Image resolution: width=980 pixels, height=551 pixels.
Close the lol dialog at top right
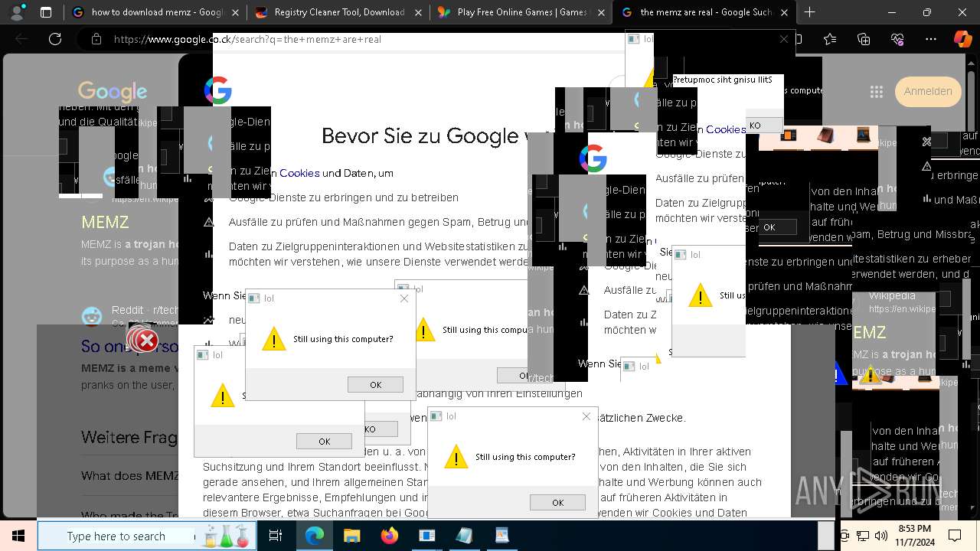click(x=783, y=39)
